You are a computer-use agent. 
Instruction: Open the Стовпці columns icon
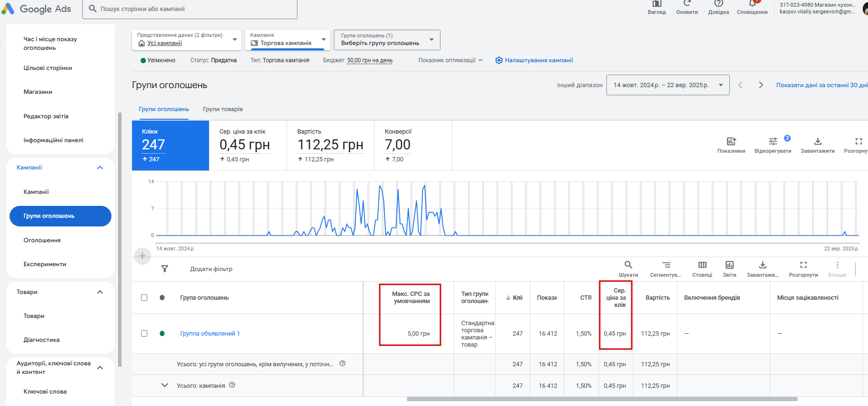[x=703, y=265]
